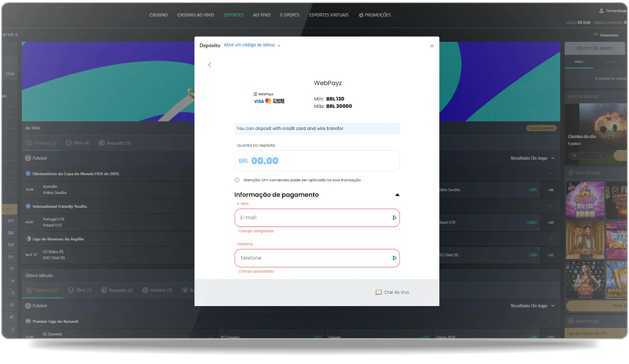The height and width of the screenshot is (364, 629).
Task: Click the Telefone input field
Action: [317, 258]
